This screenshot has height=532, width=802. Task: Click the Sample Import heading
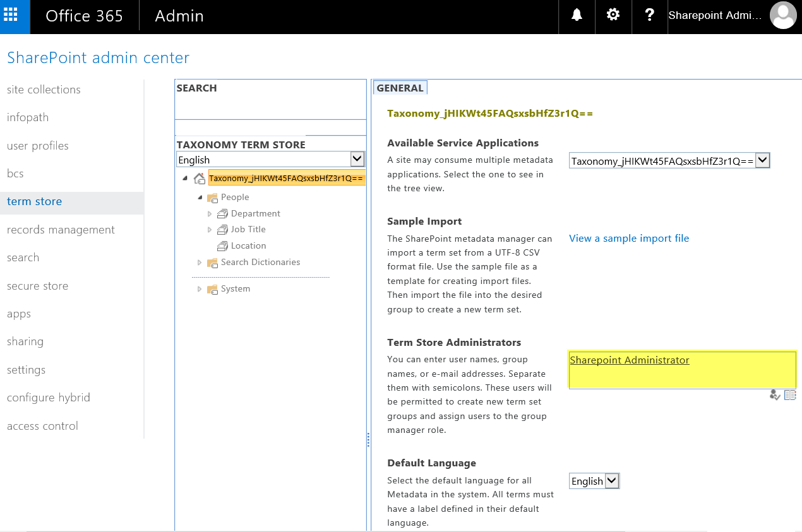424,222
